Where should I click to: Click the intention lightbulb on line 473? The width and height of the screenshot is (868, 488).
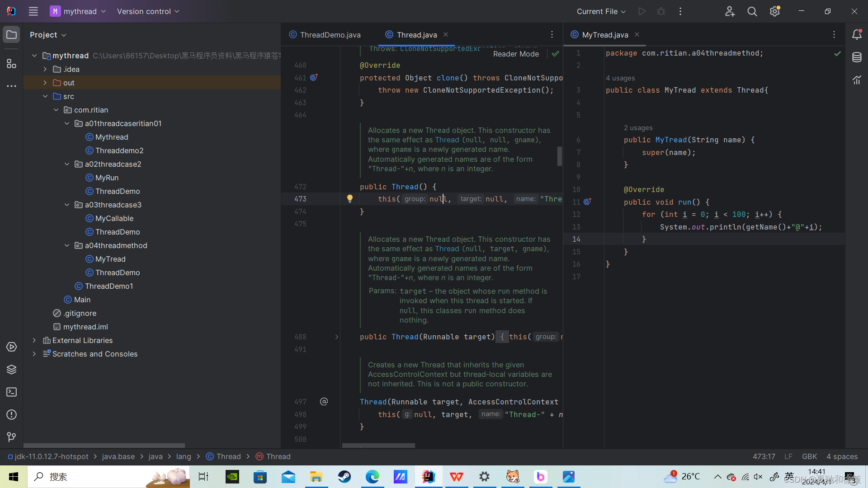tap(349, 199)
